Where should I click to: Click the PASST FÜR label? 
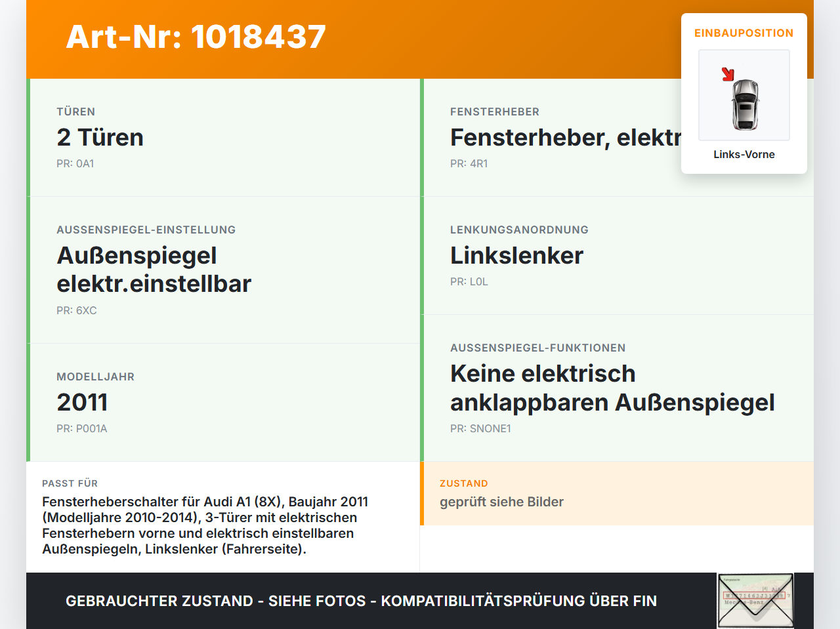tap(70, 483)
